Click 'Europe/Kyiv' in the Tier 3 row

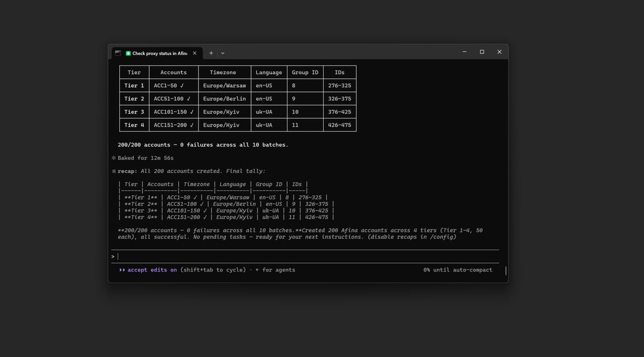pyautogui.click(x=225, y=112)
